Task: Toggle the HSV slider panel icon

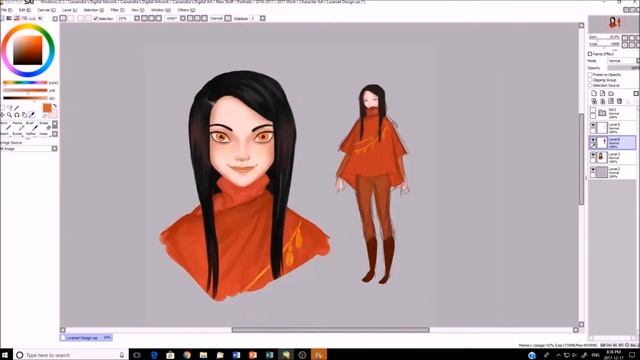Action: tap(16, 18)
